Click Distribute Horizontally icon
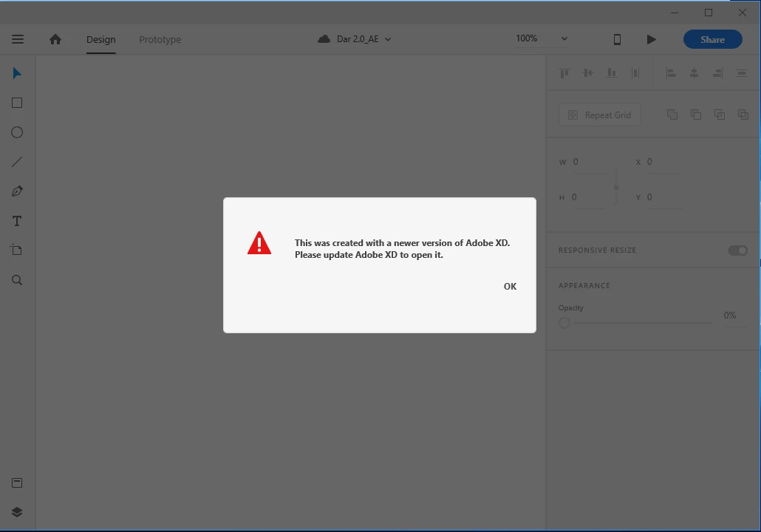The width and height of the screenshot is (761, 532). tap(635, 73)
